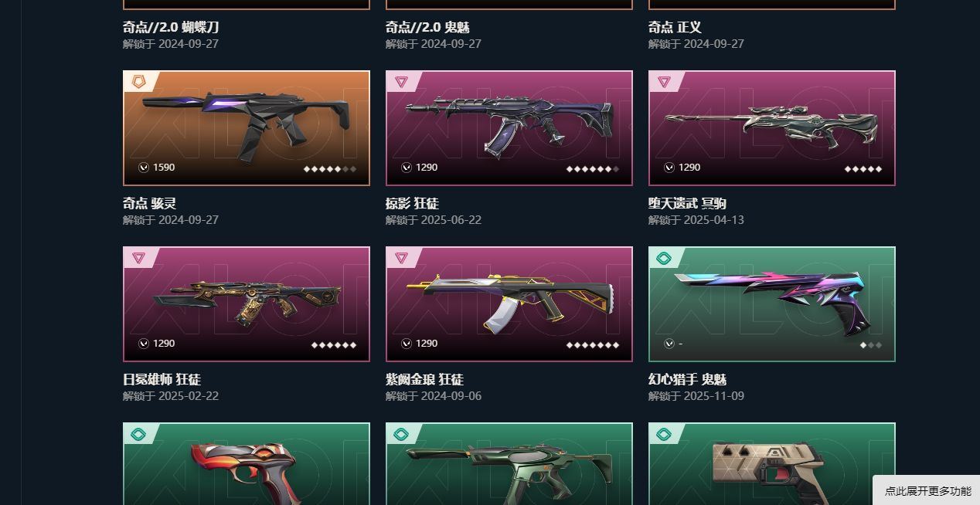980x505 pixels.
Task: Open the 堕天遗武 冥驹 sniper skin thumbnail
Action: 772,128
